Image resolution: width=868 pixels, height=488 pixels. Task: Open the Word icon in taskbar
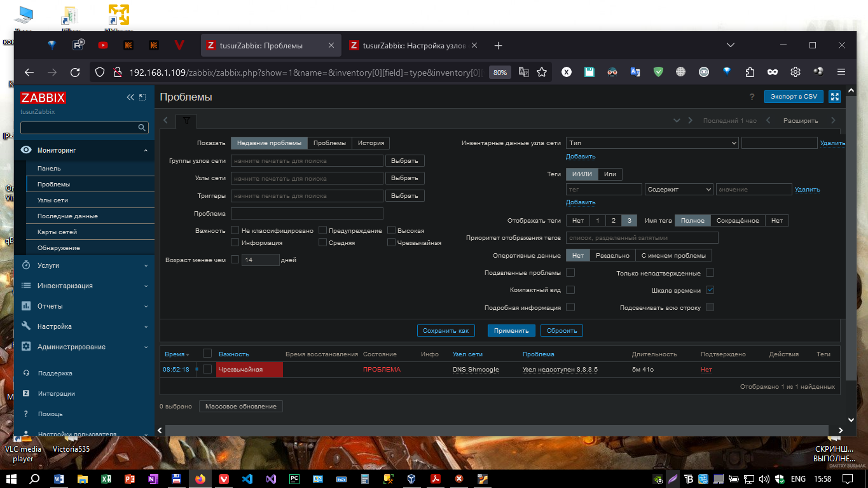(x=59, y=479)
